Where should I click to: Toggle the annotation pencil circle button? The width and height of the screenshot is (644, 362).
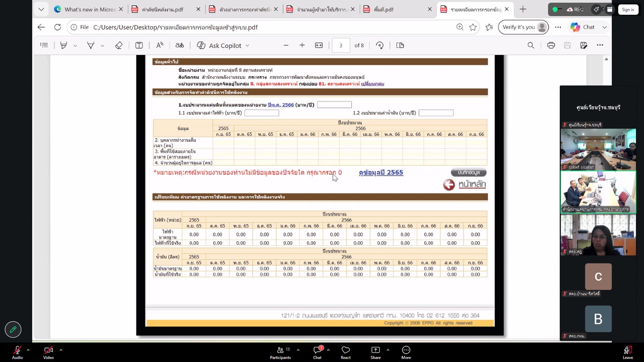[13, 330]
